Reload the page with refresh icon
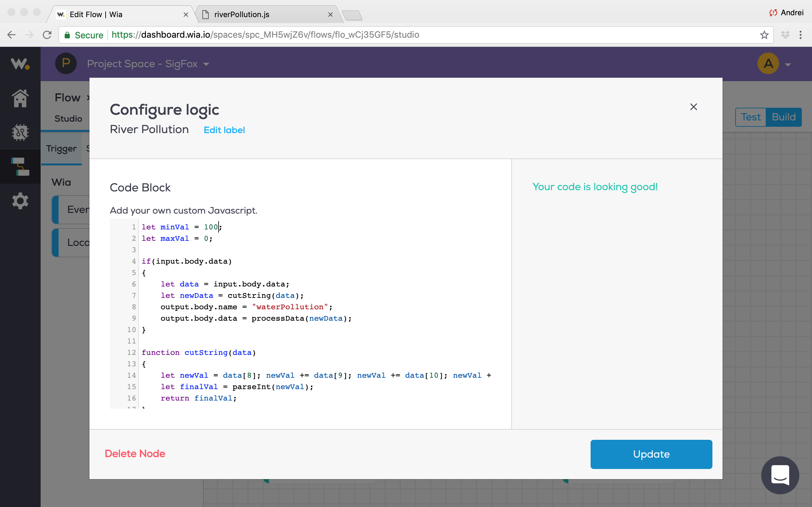812x507 pixels. (47, 35)
